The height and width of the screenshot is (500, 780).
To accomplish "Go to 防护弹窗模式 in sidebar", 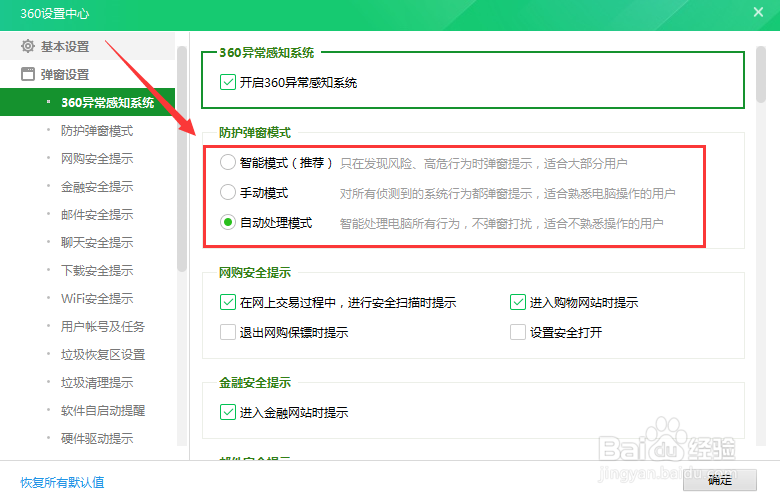I will 97,131.
